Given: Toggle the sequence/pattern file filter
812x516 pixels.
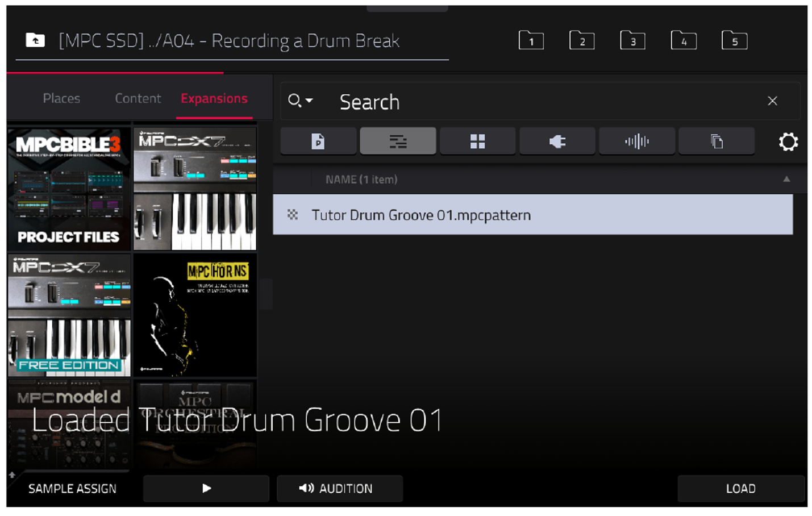Looking at the screenshot, I should 398,141.
